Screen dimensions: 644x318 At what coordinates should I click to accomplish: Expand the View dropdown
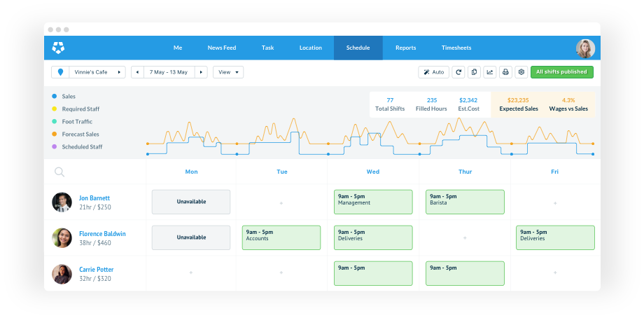click(x=228, y=72)
